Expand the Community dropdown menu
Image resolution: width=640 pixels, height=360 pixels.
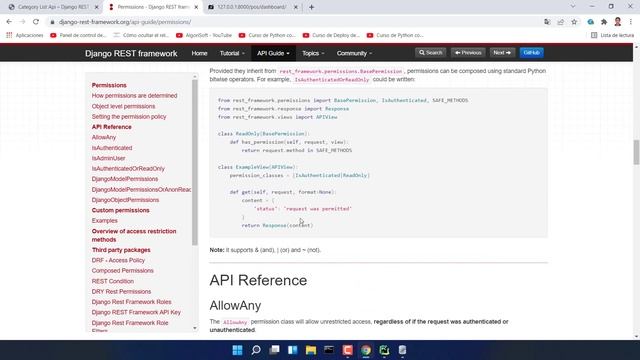coord(354,53)
